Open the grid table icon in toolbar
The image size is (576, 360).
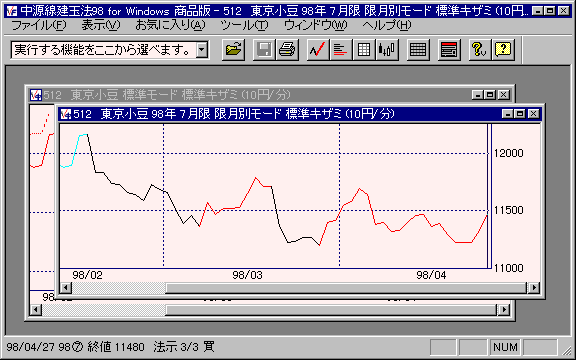(x=364, y=49)
